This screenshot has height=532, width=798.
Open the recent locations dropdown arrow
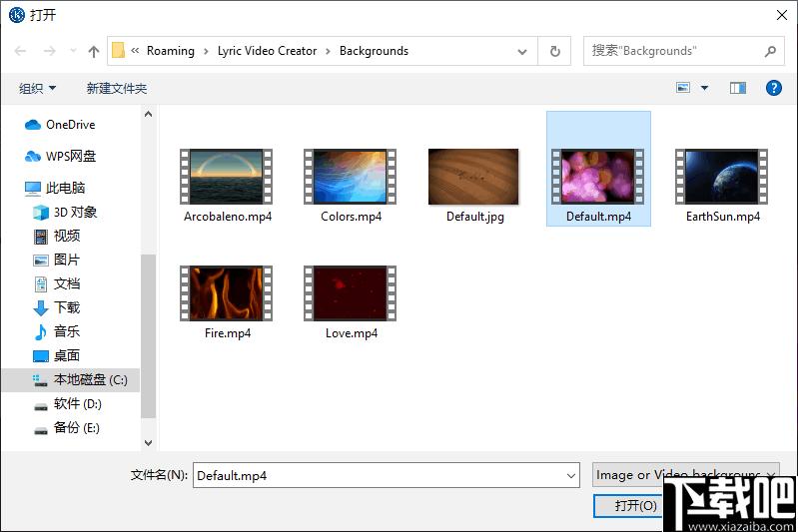pos(73,51)
